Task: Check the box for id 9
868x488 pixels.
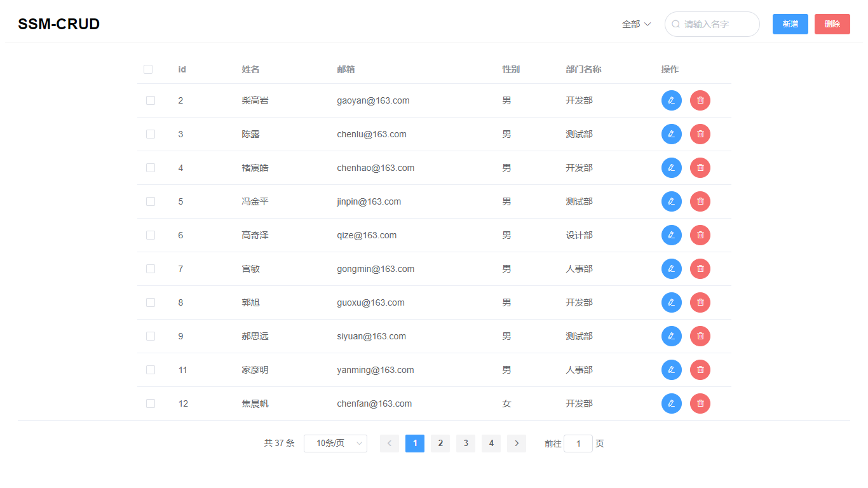Action: click(151, 336)
